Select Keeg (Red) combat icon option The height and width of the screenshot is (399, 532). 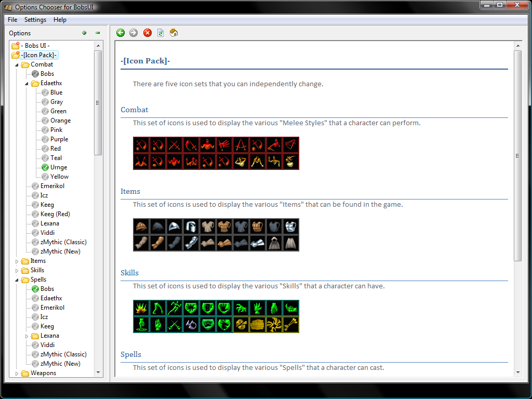point(55,214)
